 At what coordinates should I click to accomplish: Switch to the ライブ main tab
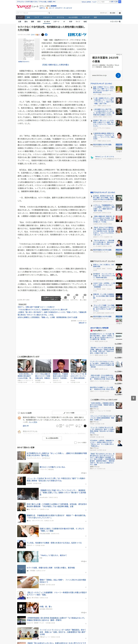(x=37, y=17)
